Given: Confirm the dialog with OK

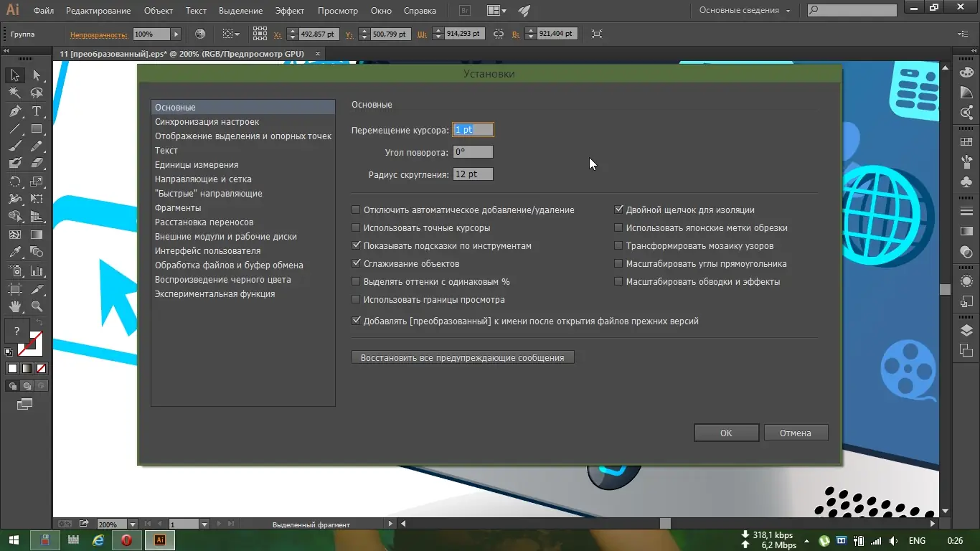Looking at the screenshot, I should click(726, 433).
